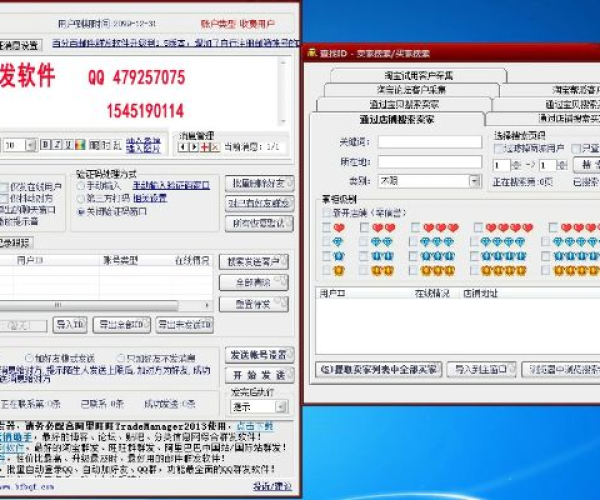The height and width of the screenshot is (500, 600).
Task: Click the 全部清除 button
Action: click(254, 283)
